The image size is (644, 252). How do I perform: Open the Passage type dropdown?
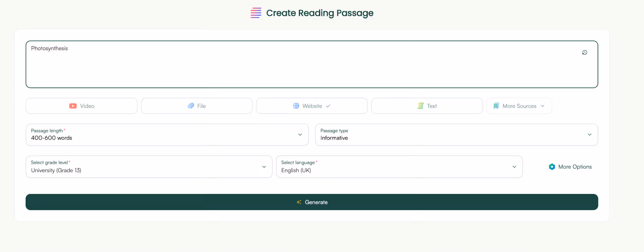[x=456, y=135]
